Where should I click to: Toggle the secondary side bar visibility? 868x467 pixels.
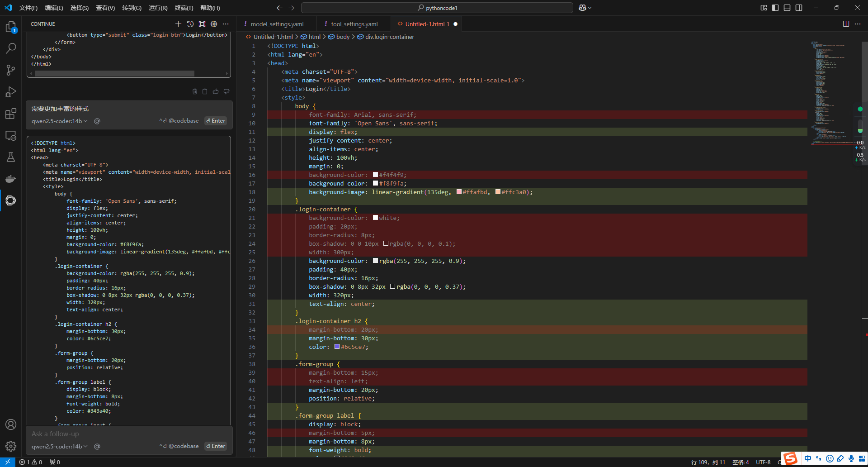[799, 8]
